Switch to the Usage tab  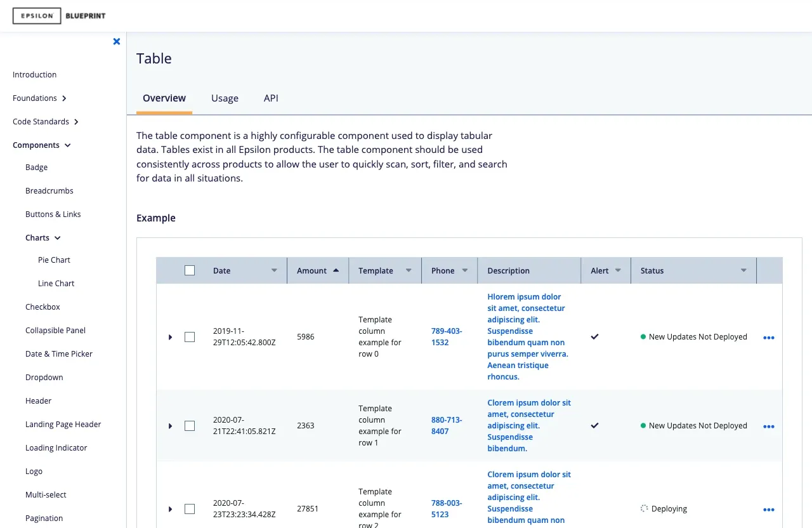tap(225, 98)
